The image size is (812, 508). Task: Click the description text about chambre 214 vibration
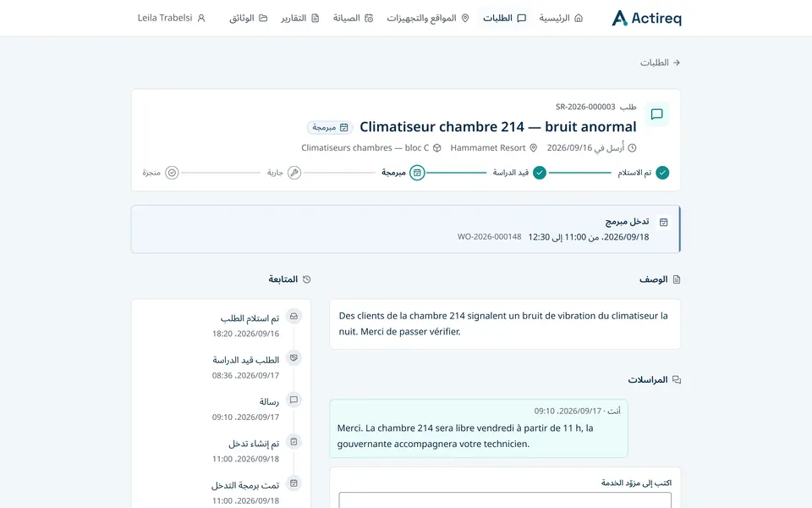coord(503,323)
